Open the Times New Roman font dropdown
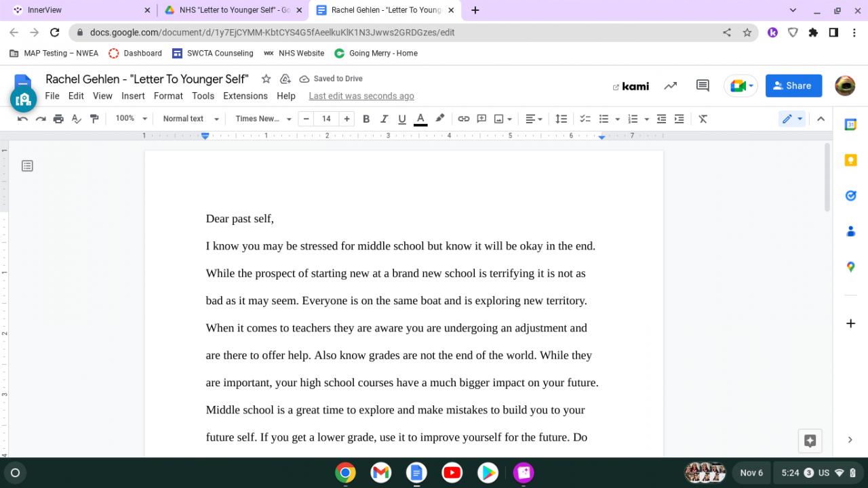This screenshot has width=868, height=488. pos(263,119)
